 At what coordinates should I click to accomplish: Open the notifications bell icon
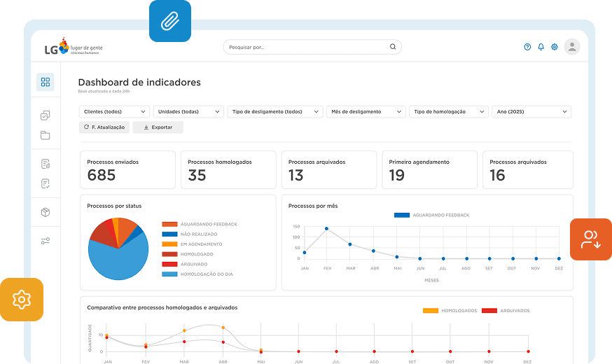click(x=541, y=47)
